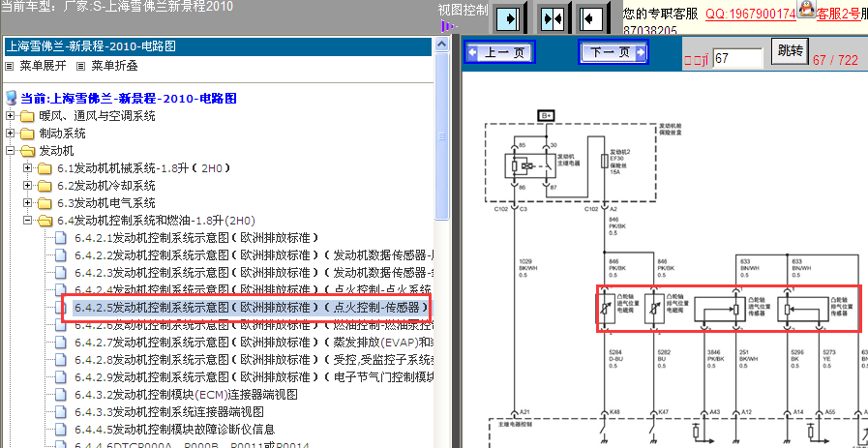Viewport: 868px width, 448px height.
Task: Open 6.4.2.7 蒸发排放(EVAP) document
Action: pyautogui.click(x=253, y=342)
